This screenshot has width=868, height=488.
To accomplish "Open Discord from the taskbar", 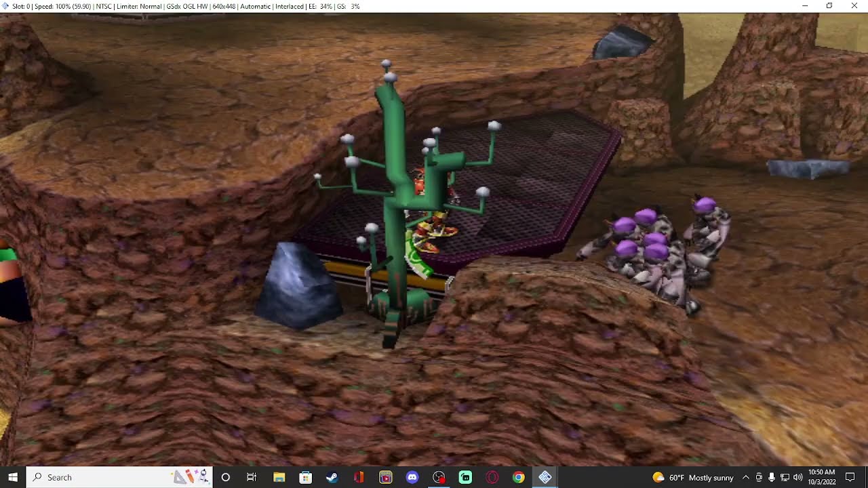I will (x=412, y=477).
